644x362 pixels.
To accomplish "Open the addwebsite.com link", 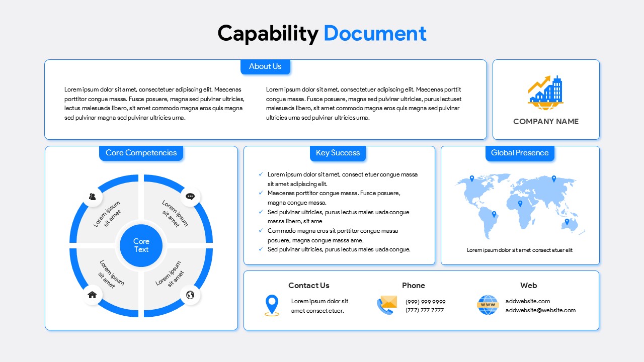I will pos(528,301).
